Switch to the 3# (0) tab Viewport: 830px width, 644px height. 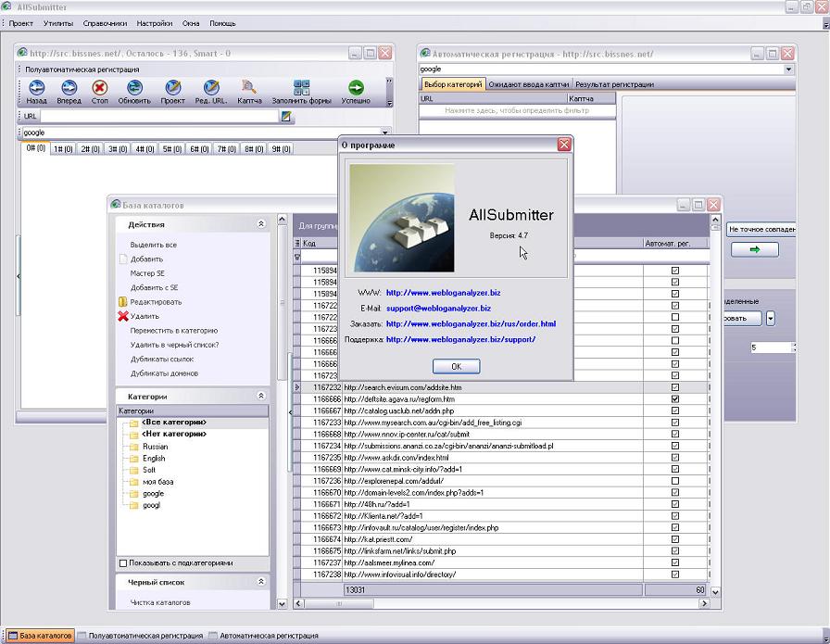pos(118,149)
